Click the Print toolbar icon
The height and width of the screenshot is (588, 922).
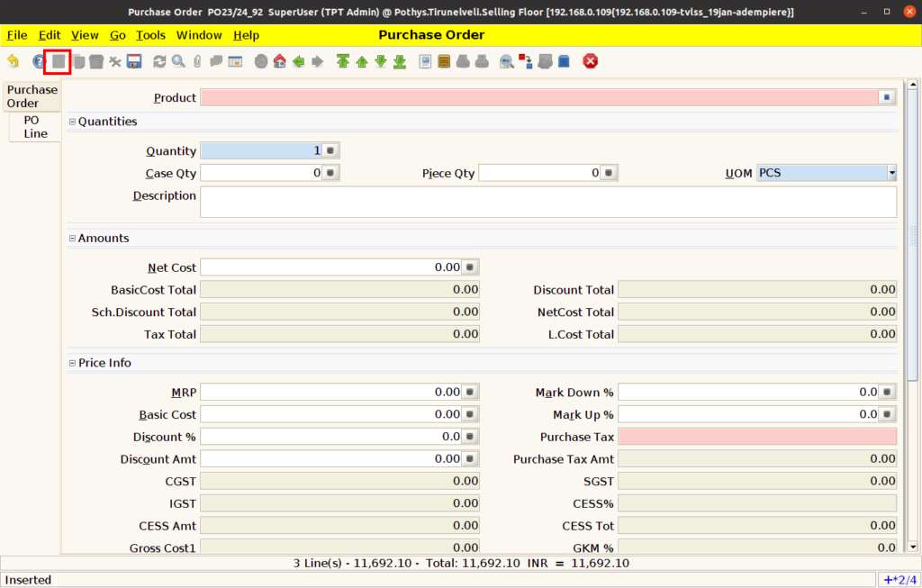tap(482, 61)
